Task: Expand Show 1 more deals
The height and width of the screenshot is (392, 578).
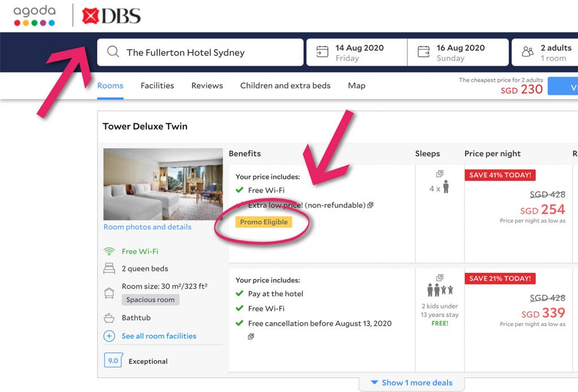Action: [x=411, y=382]
